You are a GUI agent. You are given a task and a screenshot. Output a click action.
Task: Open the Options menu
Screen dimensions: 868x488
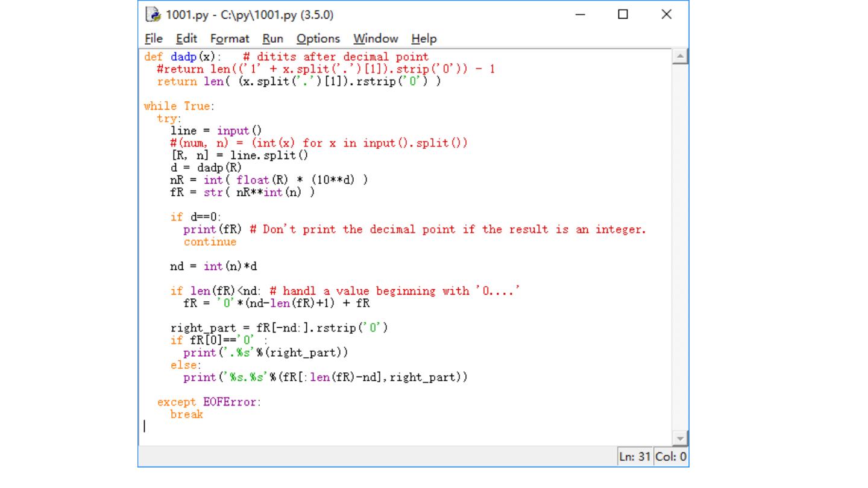click(318, 39)
